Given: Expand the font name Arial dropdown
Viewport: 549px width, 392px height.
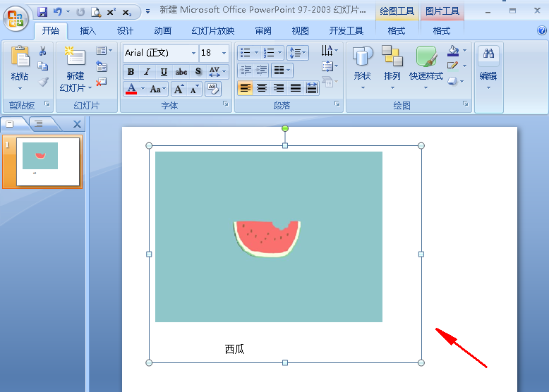Looking at the screenshot, I should click(193, 53).
